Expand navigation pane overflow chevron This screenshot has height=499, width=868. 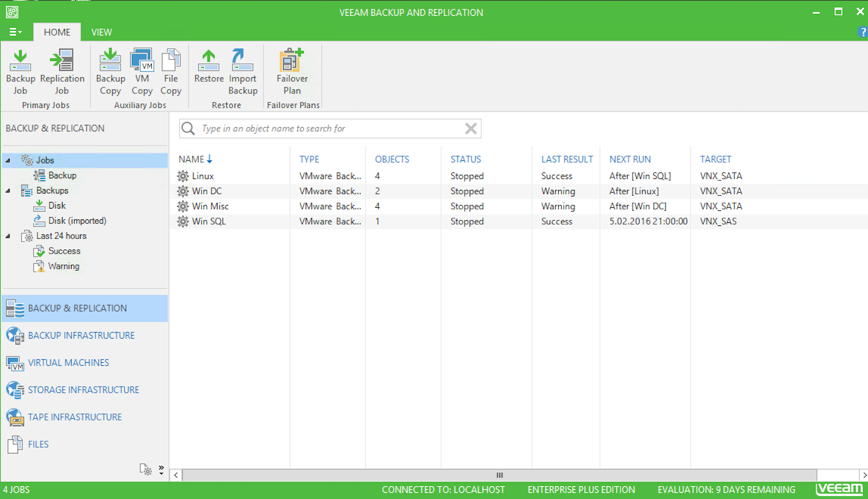point(161,469)
